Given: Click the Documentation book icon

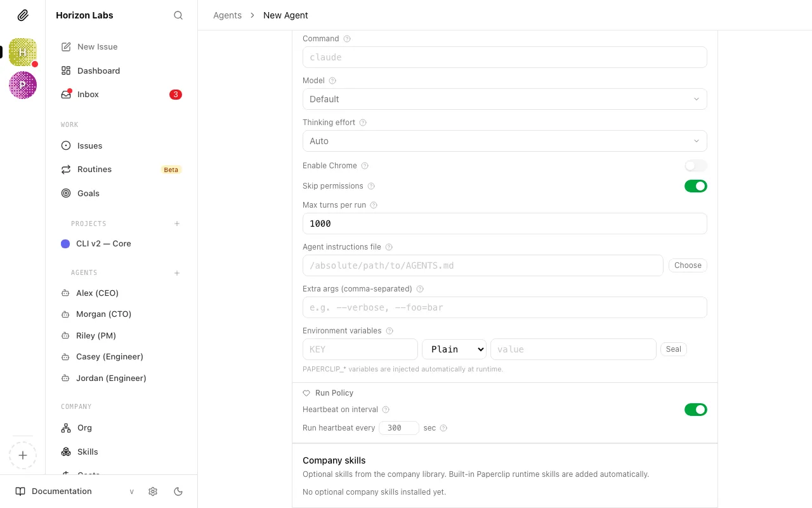Looking at the screenshot, I should click(x=20, y=491).
